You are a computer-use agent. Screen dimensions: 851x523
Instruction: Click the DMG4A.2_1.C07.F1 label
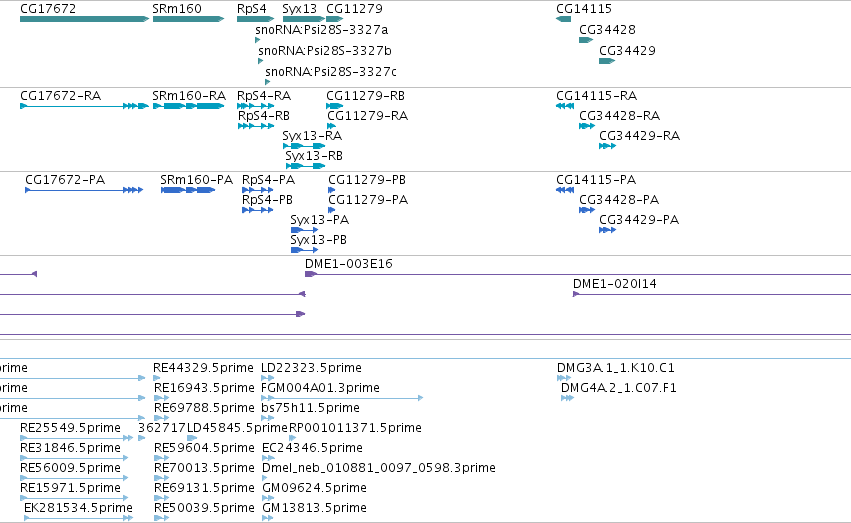[x=619, y=388]
